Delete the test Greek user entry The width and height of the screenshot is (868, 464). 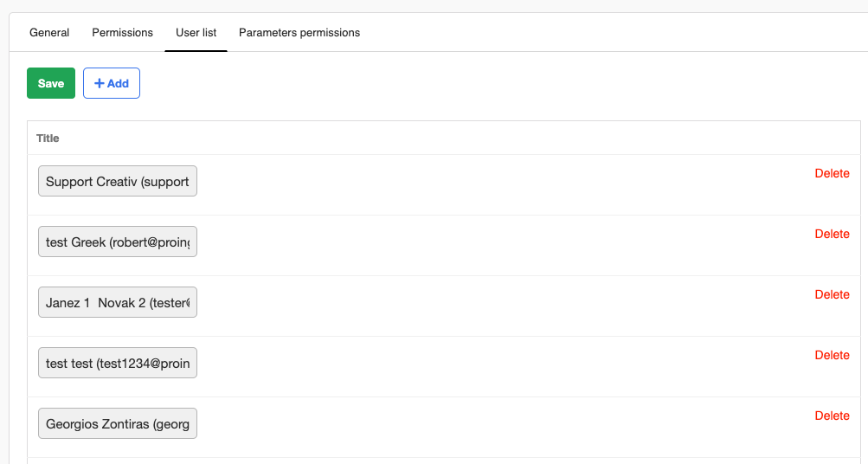(832, 234)
